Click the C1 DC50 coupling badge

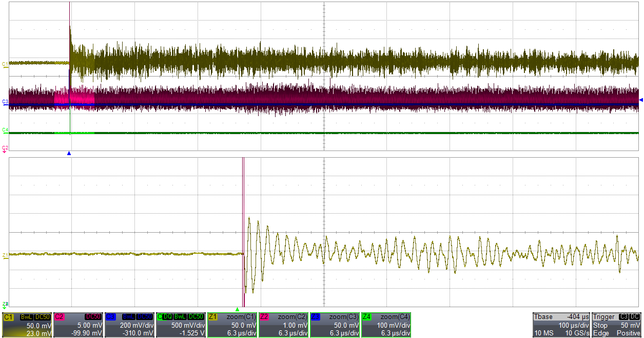click(43, 317)
